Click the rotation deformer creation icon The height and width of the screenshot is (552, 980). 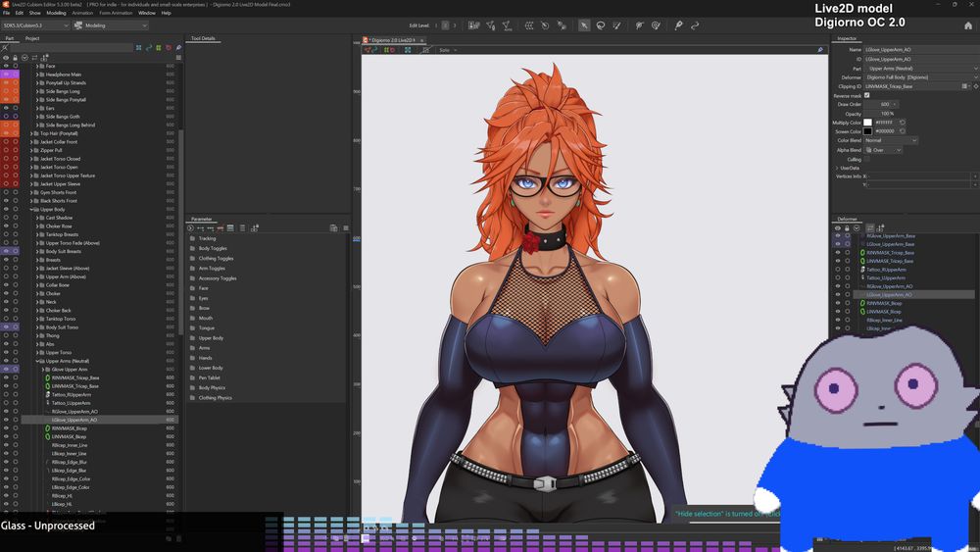pos(545,25)
